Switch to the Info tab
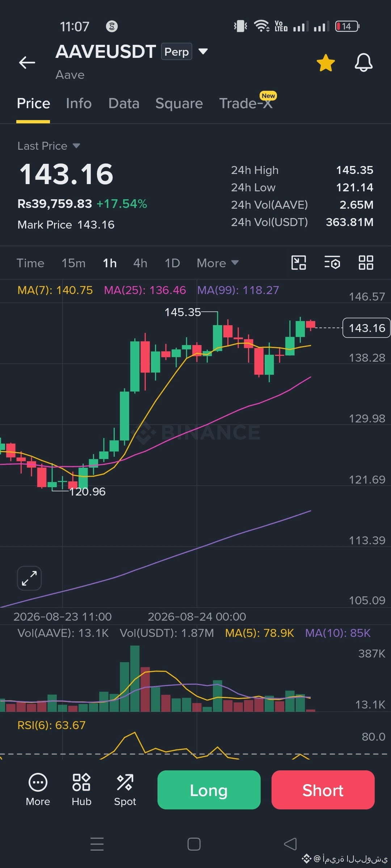 pyautogui.click(x=79, y=103)
